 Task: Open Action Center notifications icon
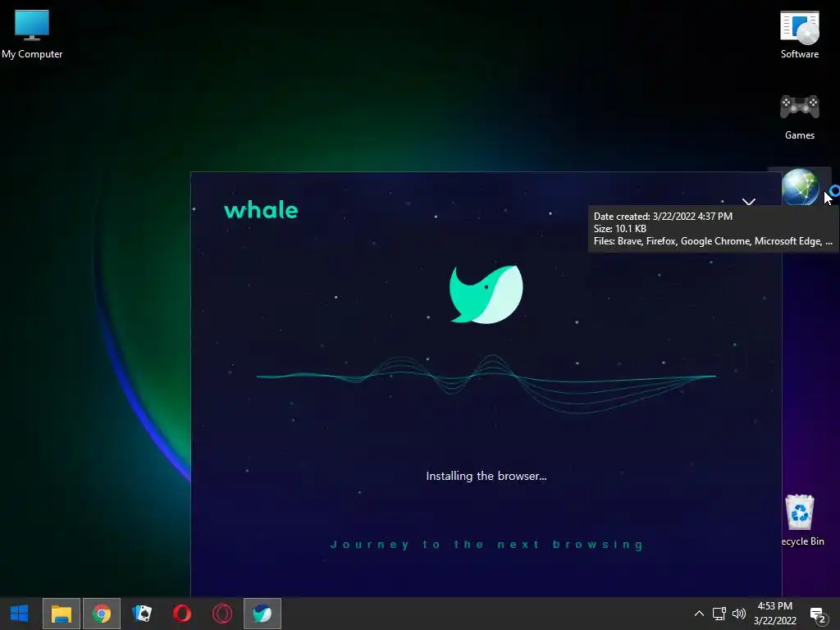pyautogui.click(x=818, y=615)
